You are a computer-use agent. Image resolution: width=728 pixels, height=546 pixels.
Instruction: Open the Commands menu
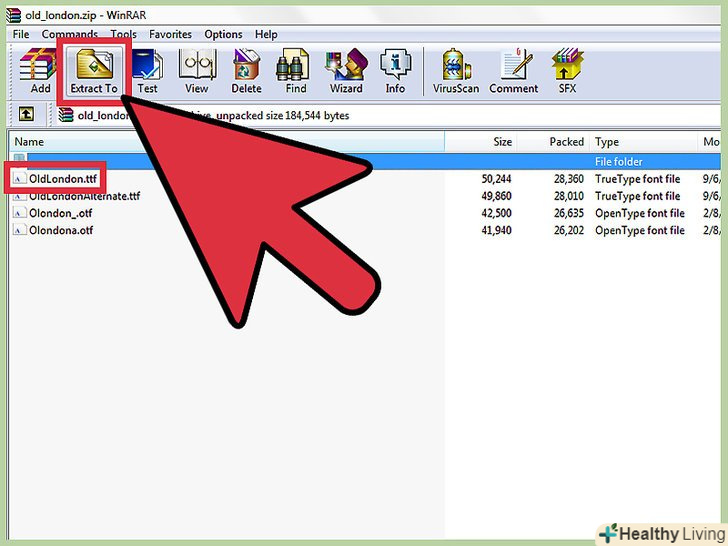pyautogui.click(x=70, y=34)
